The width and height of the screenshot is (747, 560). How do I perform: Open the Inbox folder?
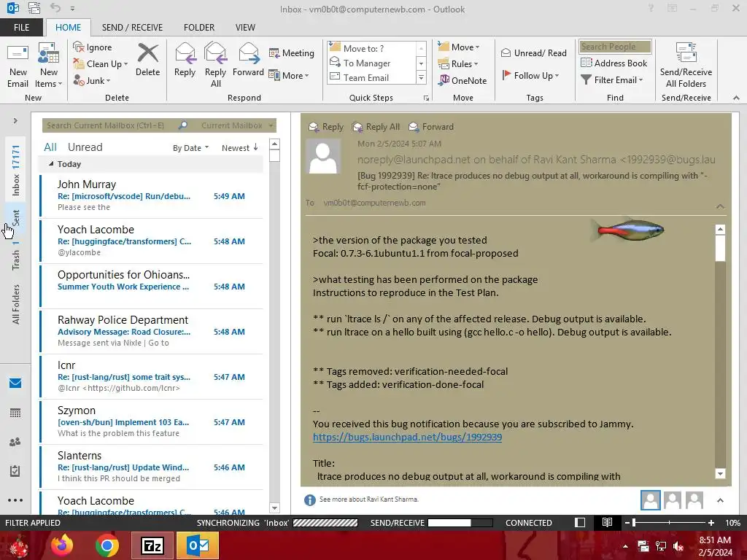16,171
